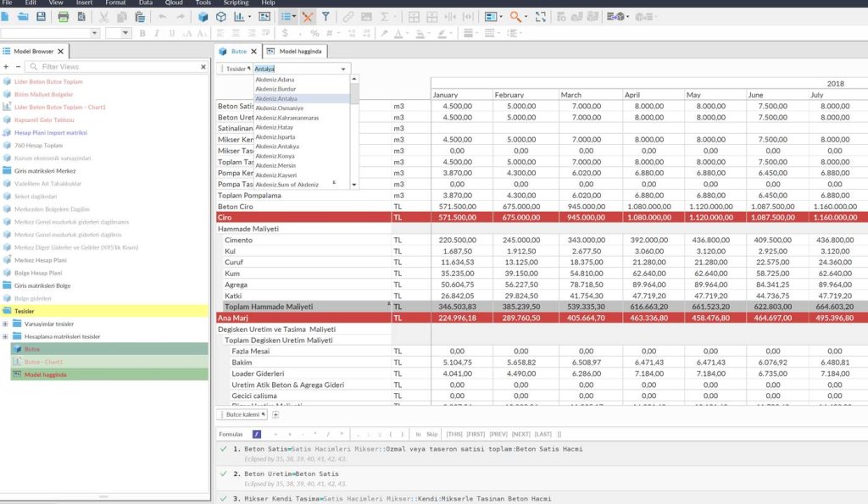Click the orange magnifier zoom icon
Image resolution: width=868 pixels, height=504 pixels.
pos(515,17)
